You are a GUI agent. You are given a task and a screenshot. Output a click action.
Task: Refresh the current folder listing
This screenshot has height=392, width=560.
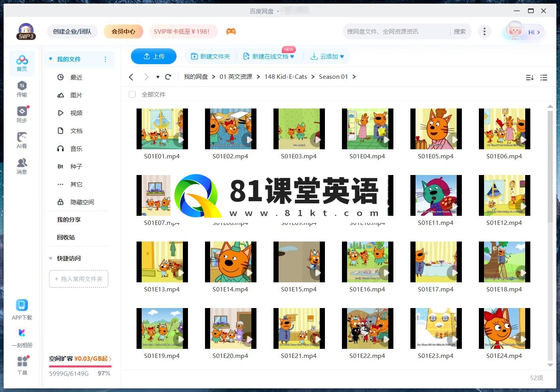[x=168, y=77]
